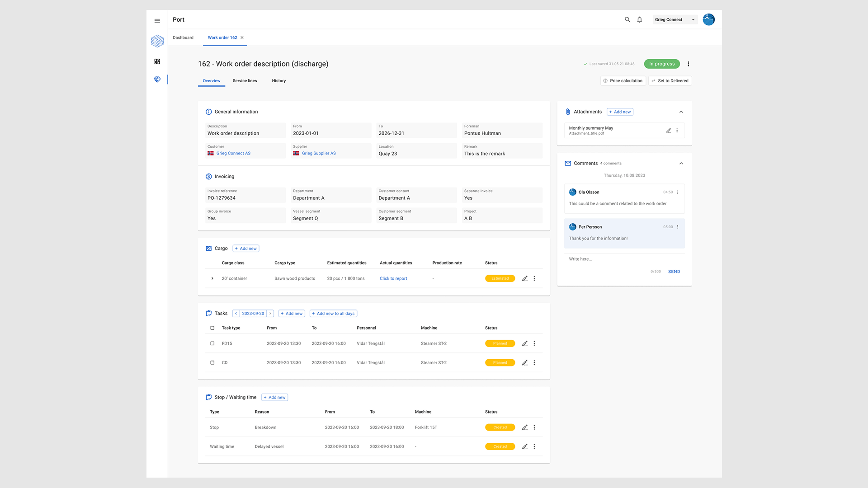Viewport: 868px width, 488px height.
Task: Open options for Breakdown stop row
Action: pos(534,427)
